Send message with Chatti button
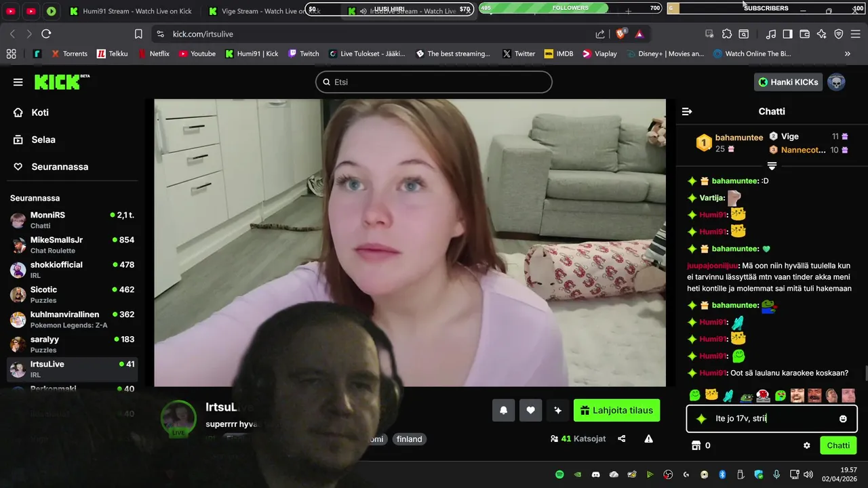 click(838, 445)
